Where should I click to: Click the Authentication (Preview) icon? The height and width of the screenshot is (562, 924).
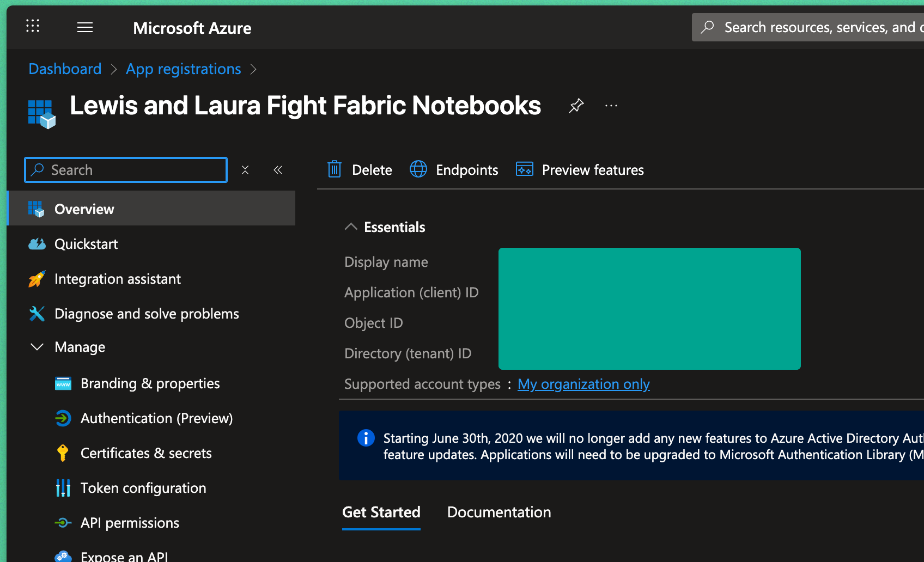63,418
